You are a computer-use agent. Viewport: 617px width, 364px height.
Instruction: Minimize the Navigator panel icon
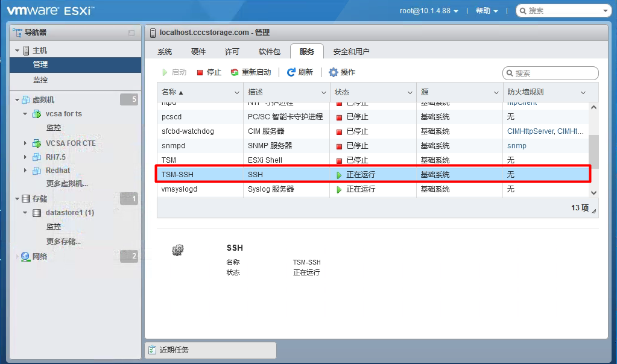[131, 33]
